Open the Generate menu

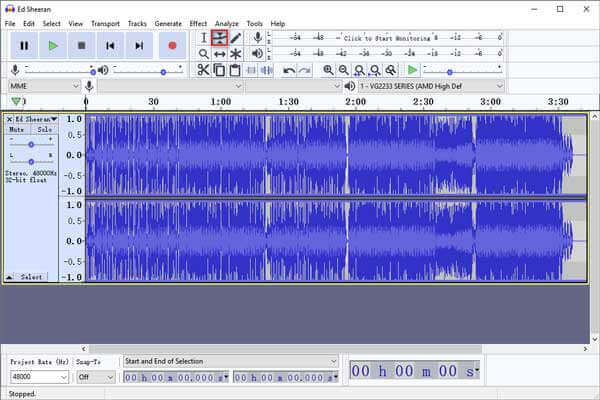(x=168, y=24)
